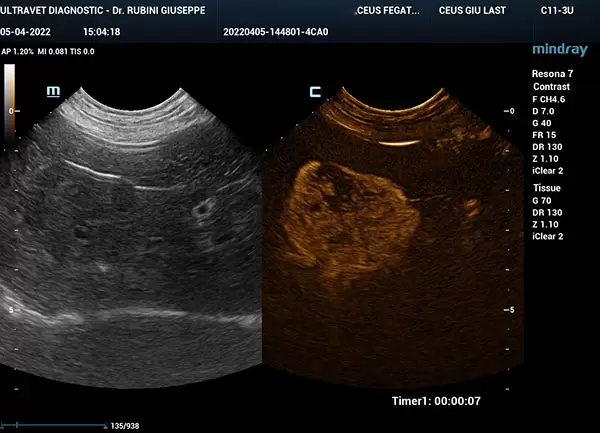Click the exam ID 20220405-144801-4CA0
The image size is (600, 433).
(x=276, y=32)
